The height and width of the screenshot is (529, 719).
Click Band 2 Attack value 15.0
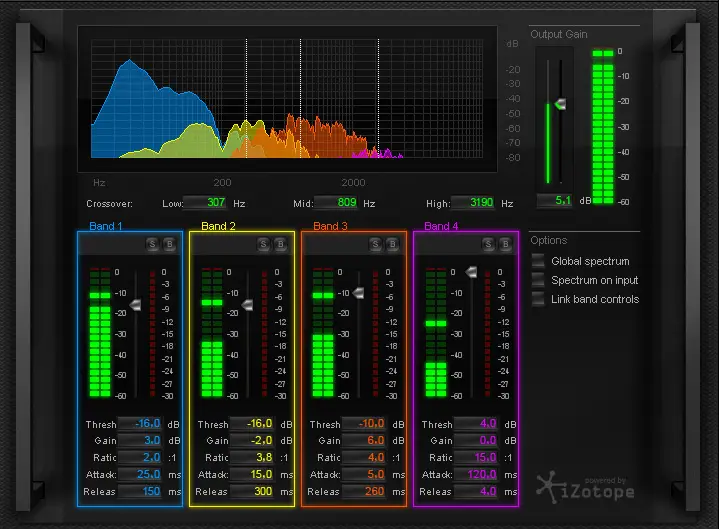(x=252, y=474)
